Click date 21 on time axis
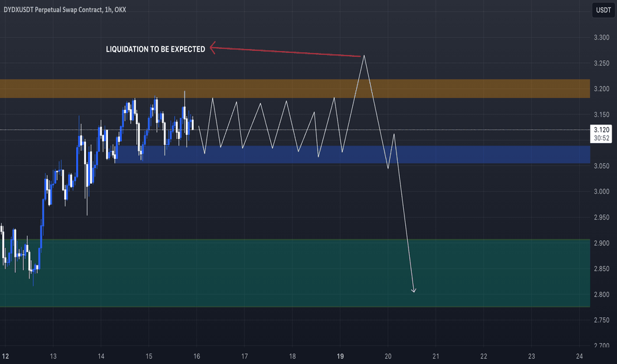The height and width of the screenshot is (364, 617). [x=436, y=356]
